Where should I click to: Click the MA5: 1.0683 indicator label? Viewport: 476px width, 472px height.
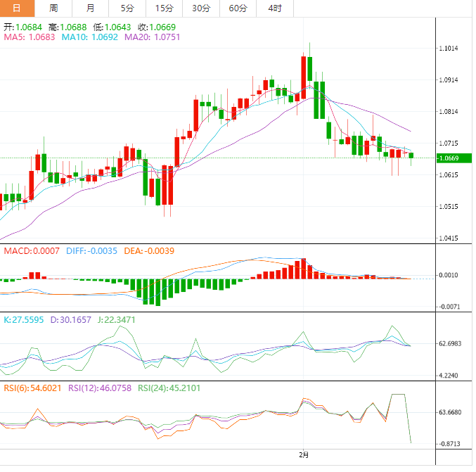coord(30,37)
